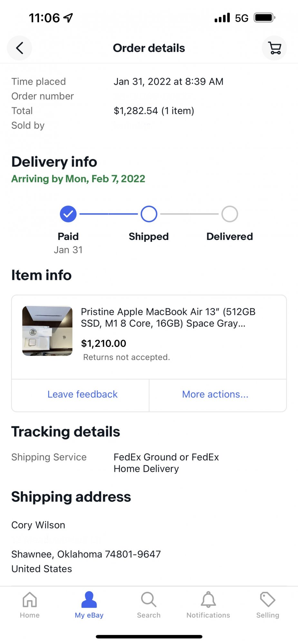The width and height of the screenshot is (298, 644).
Task: Open the Pristine Apple MacBook Air listing title
Action: (168, 317)
